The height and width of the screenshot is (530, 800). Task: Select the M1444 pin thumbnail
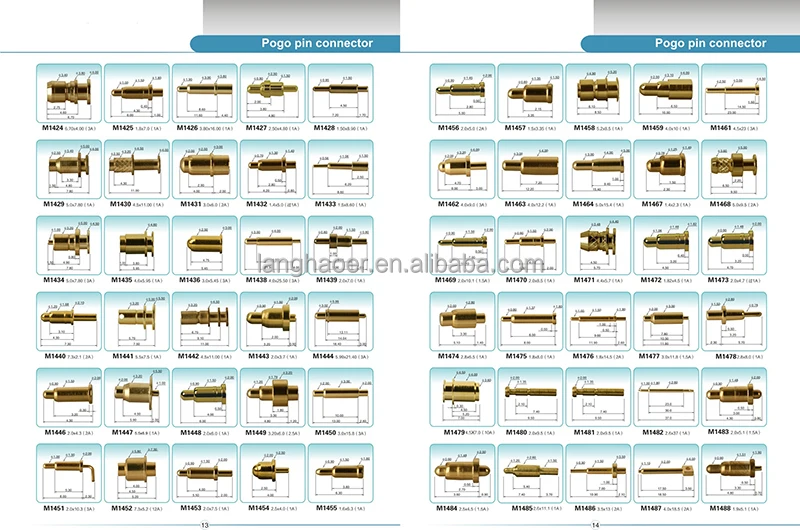point(341,321)
